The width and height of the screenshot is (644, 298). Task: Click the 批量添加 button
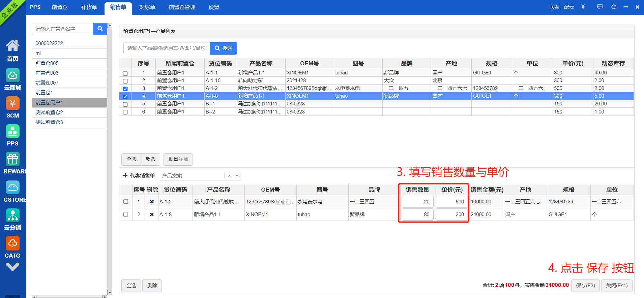pos(178,159)
